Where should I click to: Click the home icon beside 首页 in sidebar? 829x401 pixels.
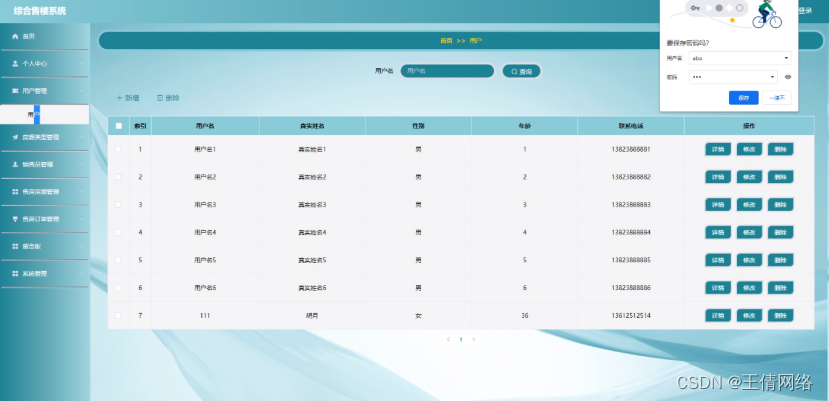pyautogui.click(x=15, y=37)
